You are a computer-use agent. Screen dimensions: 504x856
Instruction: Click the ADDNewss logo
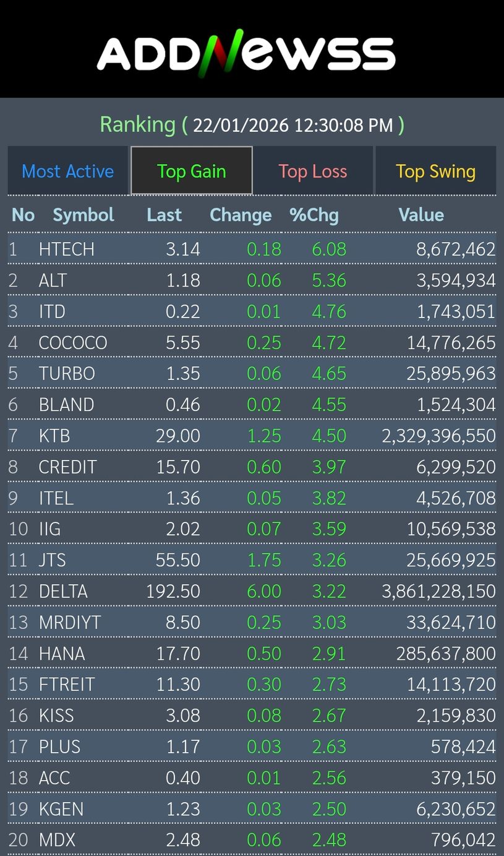point(246,53)
